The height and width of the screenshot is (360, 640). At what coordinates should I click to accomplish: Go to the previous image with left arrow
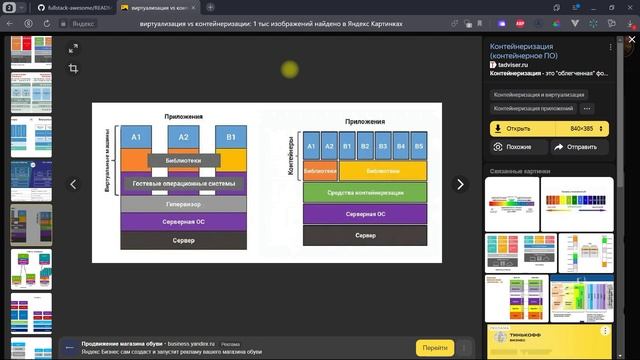73,184
